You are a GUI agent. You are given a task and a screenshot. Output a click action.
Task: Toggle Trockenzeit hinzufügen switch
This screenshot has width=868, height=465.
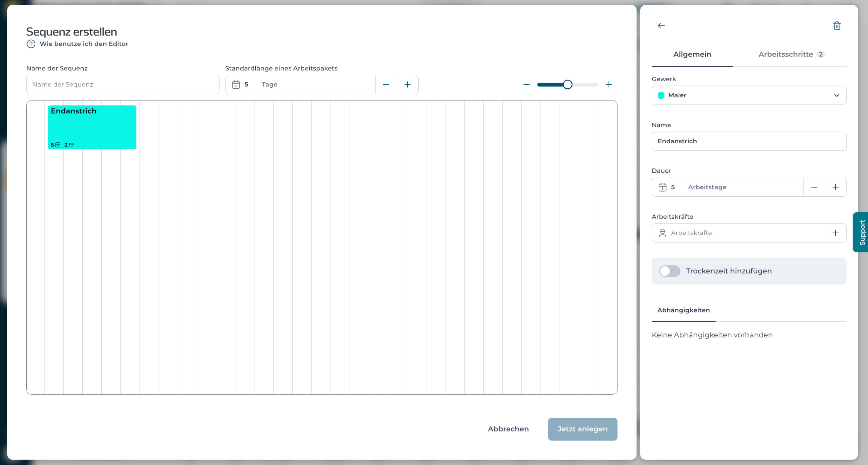[670, 271]
